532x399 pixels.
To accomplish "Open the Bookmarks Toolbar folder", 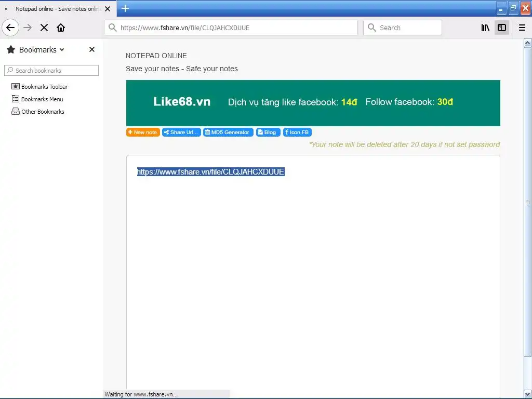I will [45, 87].
